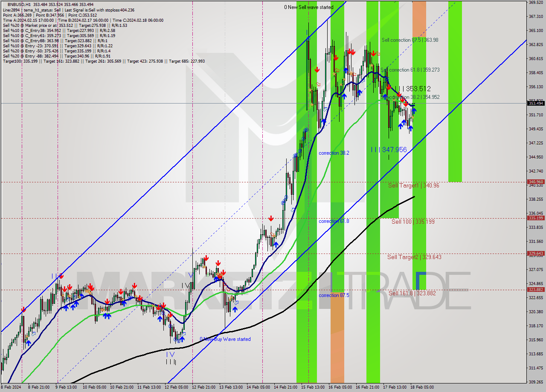This screenshot has height=392, width=546.
Task: Click the Sell %20 @ Entry -88 line
Action: tap(57, 56)
